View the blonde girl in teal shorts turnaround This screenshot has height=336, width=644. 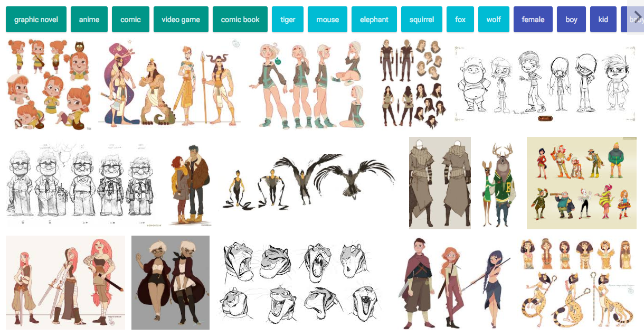pos(310,83)
